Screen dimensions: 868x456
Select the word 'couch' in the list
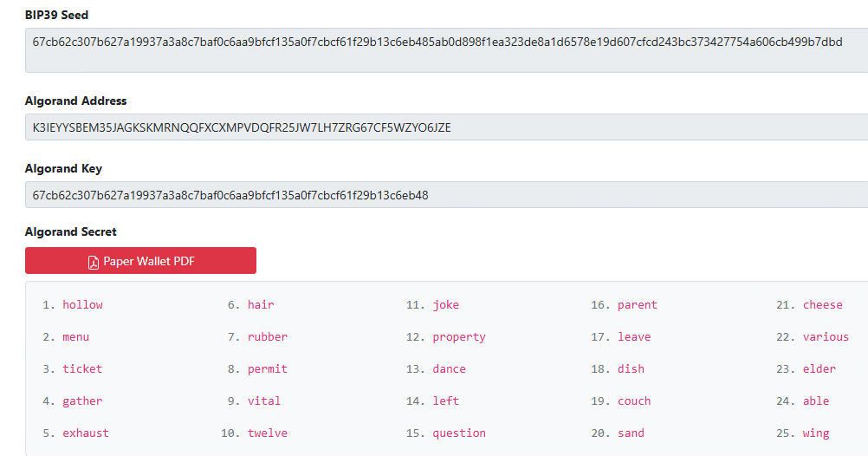tap(634, 401)
